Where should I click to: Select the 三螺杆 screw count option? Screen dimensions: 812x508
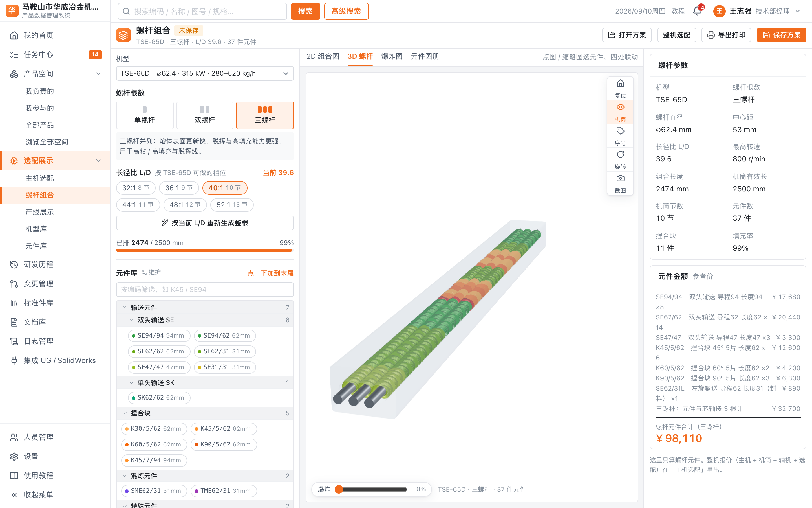coord(265,115)
